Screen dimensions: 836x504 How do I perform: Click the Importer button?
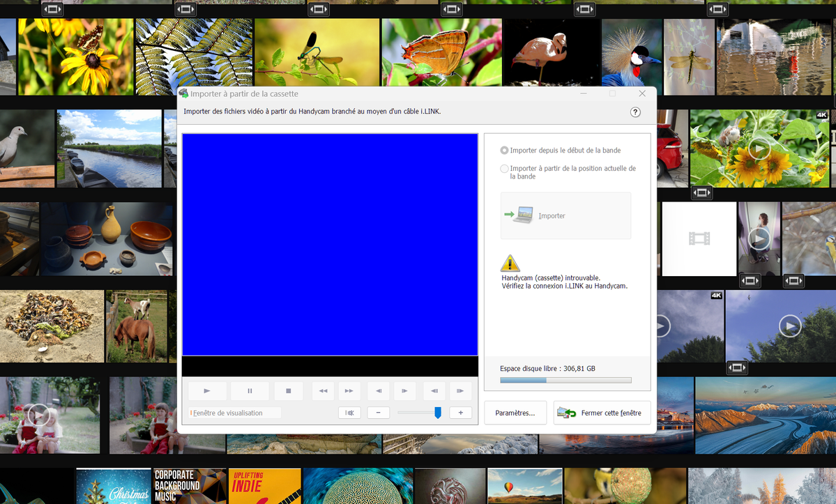(x=565, y=216)
